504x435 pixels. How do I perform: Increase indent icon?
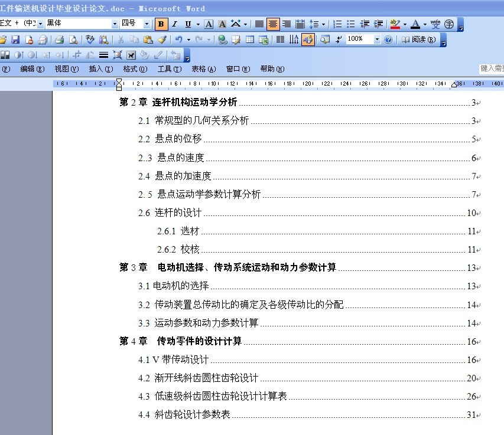point(378,24)
